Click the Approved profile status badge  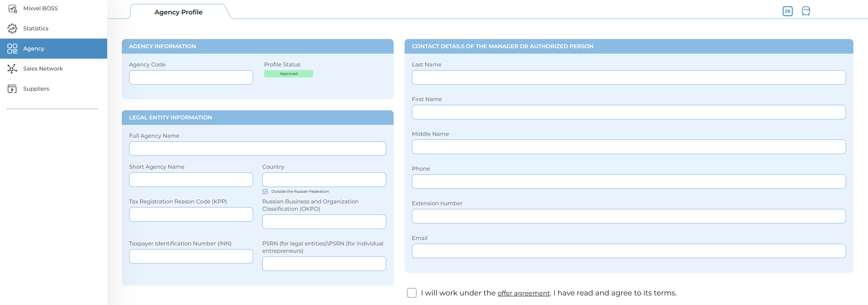point(288,74)
